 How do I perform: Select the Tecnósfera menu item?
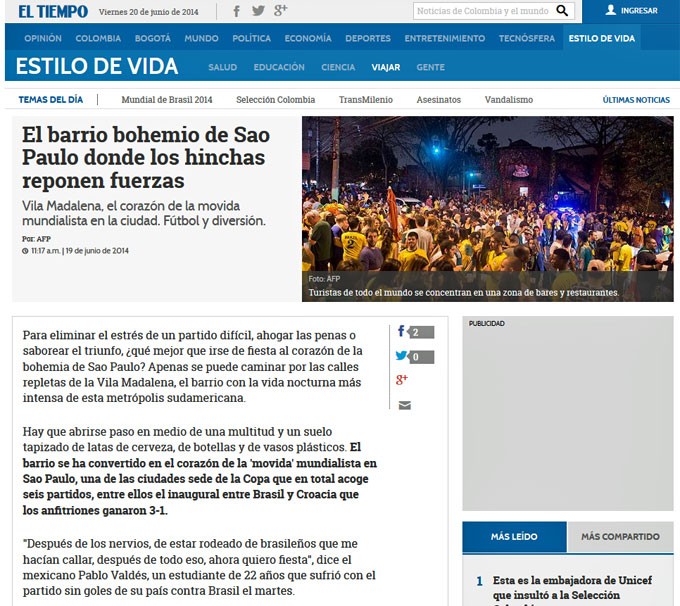(x=526, y=38)
